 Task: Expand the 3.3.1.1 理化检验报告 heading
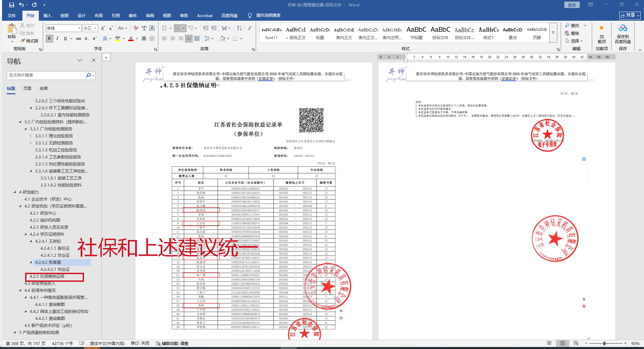[31, 136]
